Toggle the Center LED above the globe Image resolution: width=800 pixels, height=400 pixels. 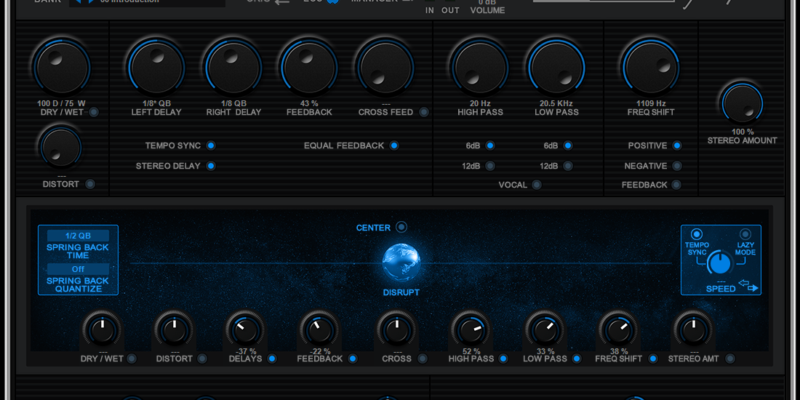[x=402, y=227]
